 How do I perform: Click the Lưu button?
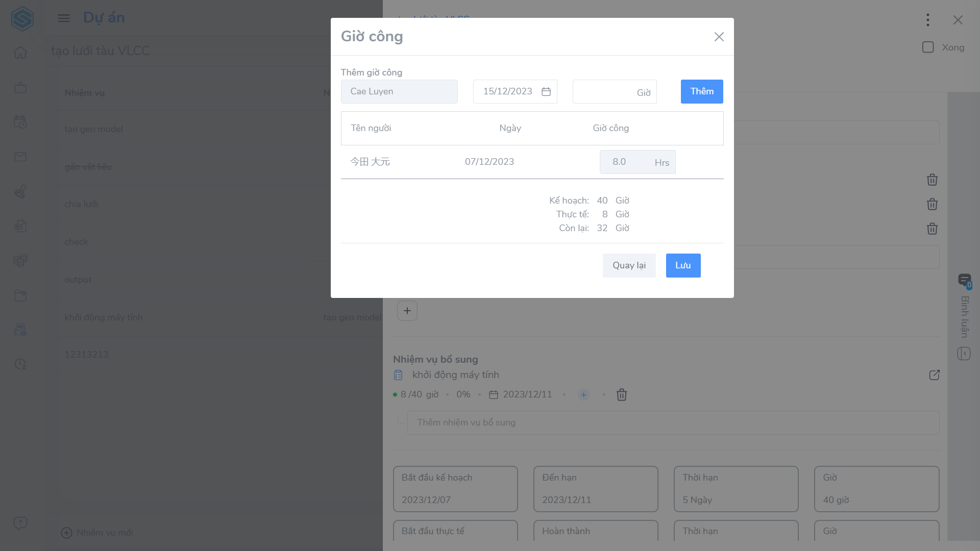point(683,265)
